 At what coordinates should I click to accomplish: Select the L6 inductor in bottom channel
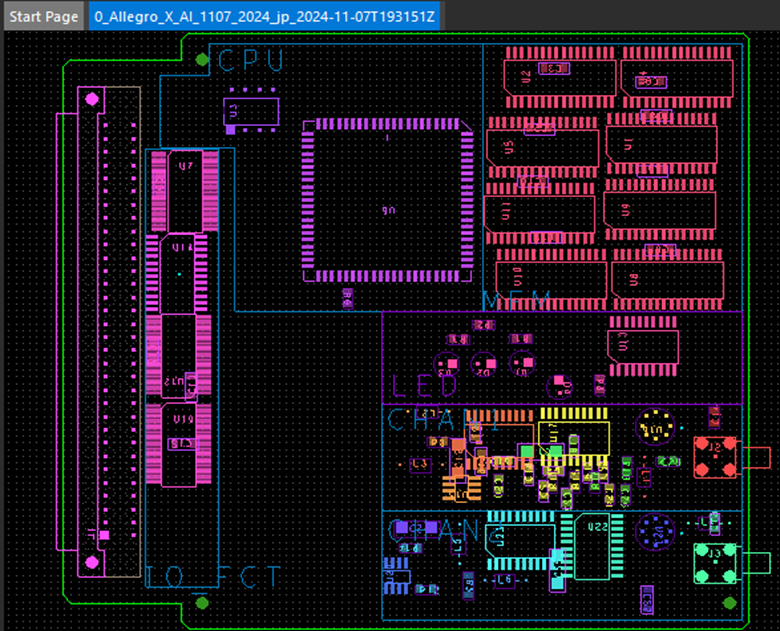pyautogui.click(x=505, y=579)
